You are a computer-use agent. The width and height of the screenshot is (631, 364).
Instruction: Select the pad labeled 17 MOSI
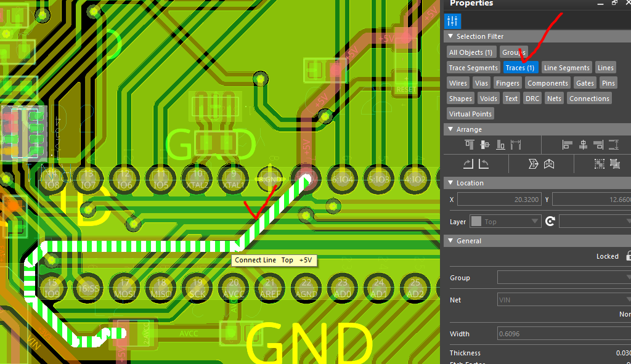click(x=124, y=288)
